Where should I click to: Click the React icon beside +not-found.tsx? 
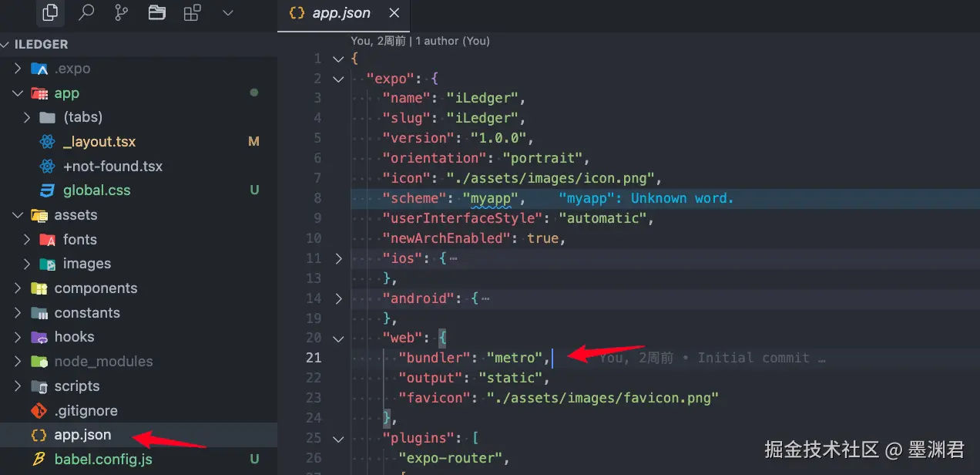[48, 167]
